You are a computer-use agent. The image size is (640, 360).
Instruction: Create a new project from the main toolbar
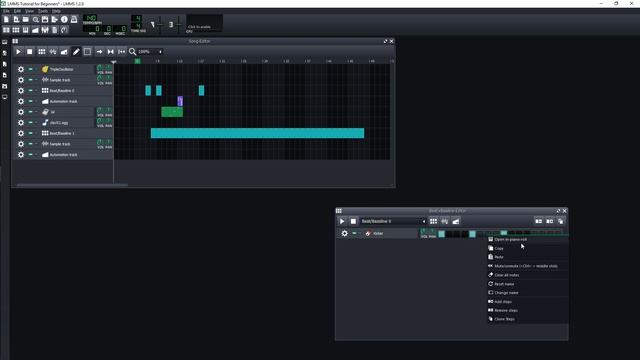[6, 19]
